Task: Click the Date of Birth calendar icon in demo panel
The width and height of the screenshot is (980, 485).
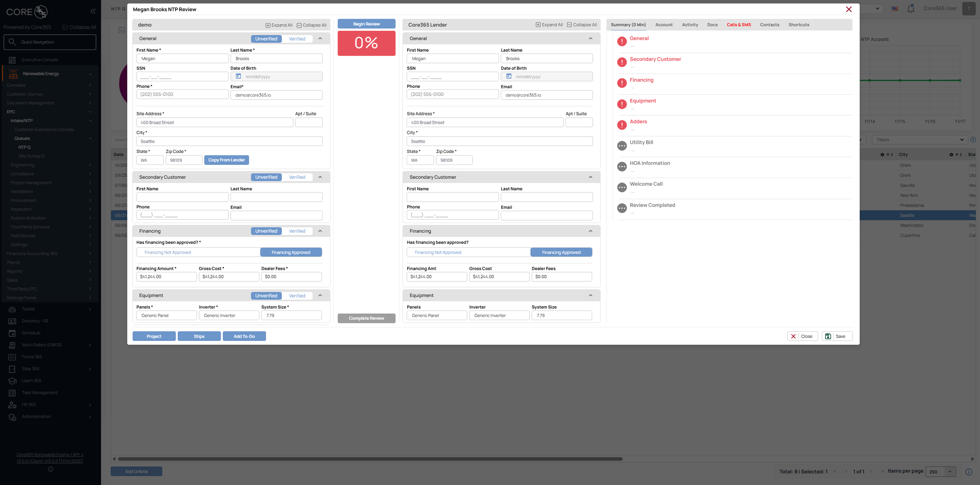Action: point(238,76)
